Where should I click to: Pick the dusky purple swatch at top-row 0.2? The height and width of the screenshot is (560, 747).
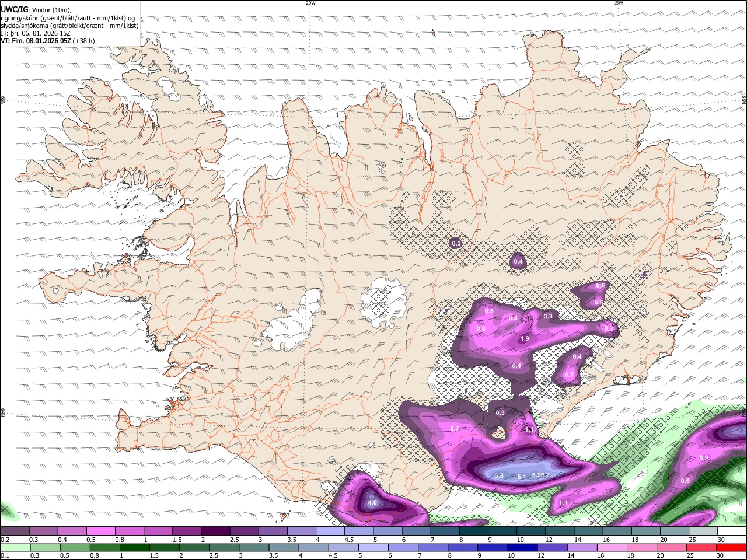pos(15,531)
